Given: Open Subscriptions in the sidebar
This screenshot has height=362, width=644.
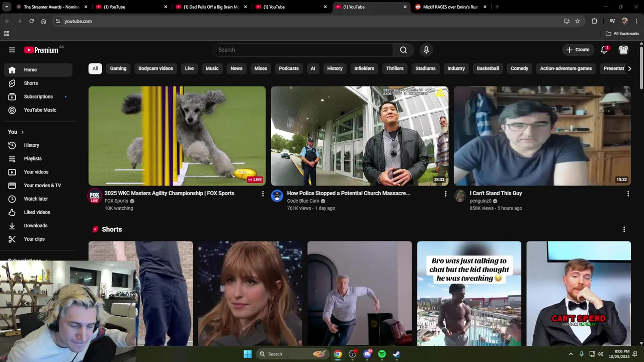Looking at the screenshot, I should click(x=38, y=97).
